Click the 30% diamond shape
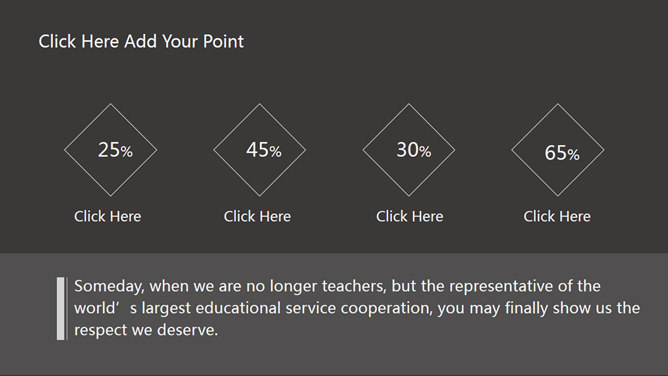 tap(409, 150)
